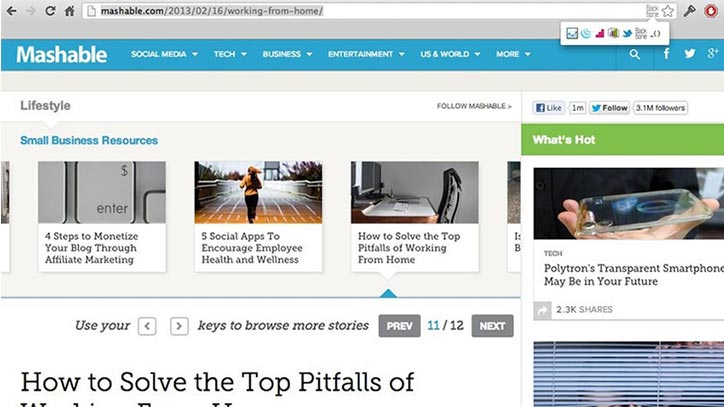Follow Mashable with the Twitter Follow button
724x407 pixels.
(x=609, y=108)
